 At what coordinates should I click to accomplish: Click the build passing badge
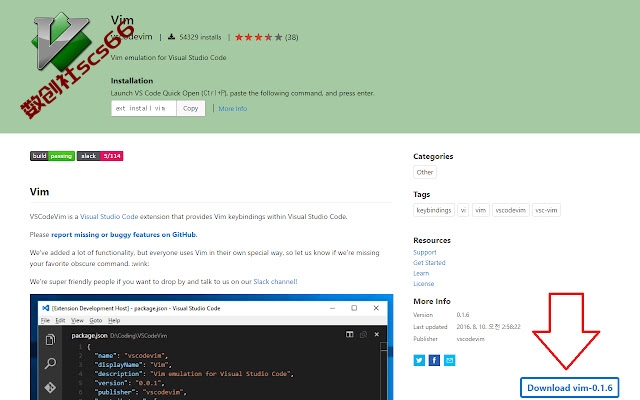coord(52,156)
